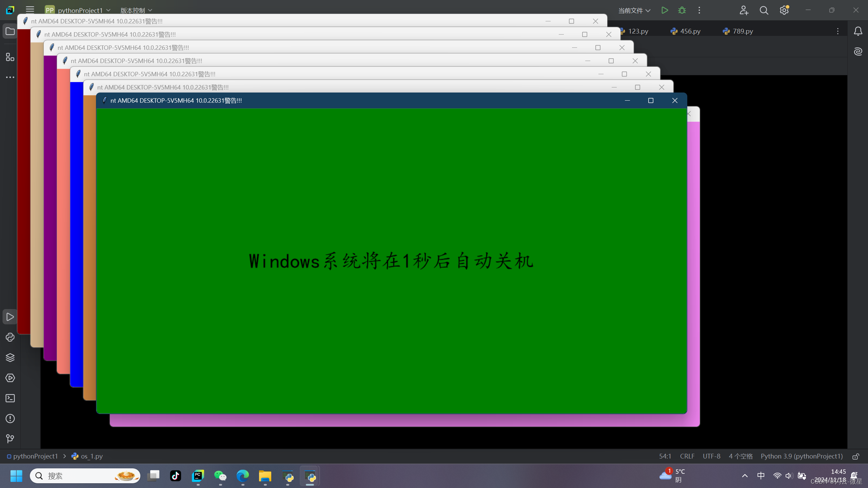Open the Layers tool window icon
Image resolution: width=868 pixels, height=488 pixels.
pyautogui.click(x=10, y=358)
